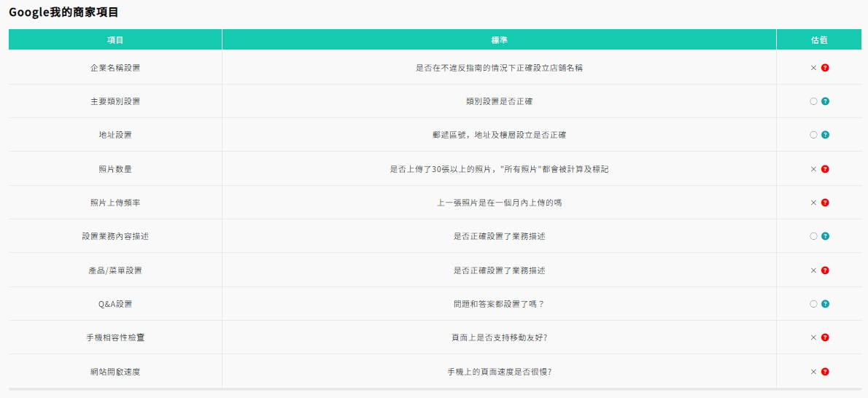Click the red help icon for 照片数量
The image size is (868, 398).
[825, 169]
